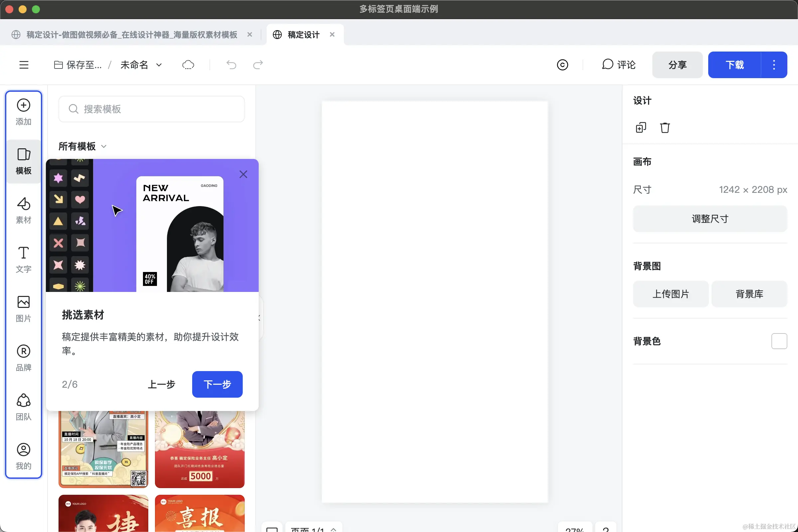Open the 背景色 white color swatch
Screen dimensions: 798x532
(779, 341)
